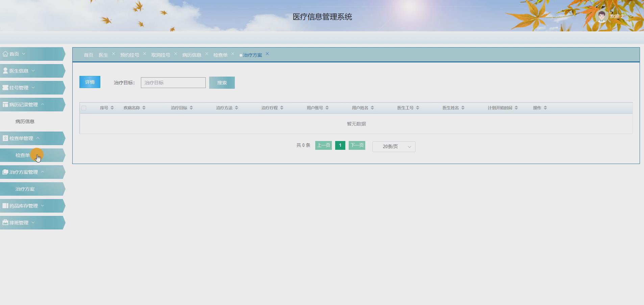644x305 pixels.
Task: Toggle sorting on the 疾病名称 column
Action: click(x=144, y=108)
